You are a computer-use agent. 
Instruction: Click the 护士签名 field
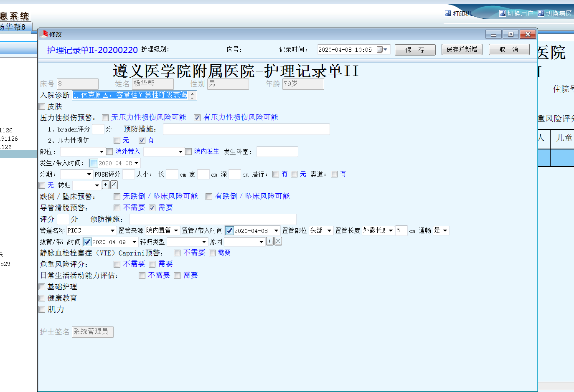[x=92, y=332]
